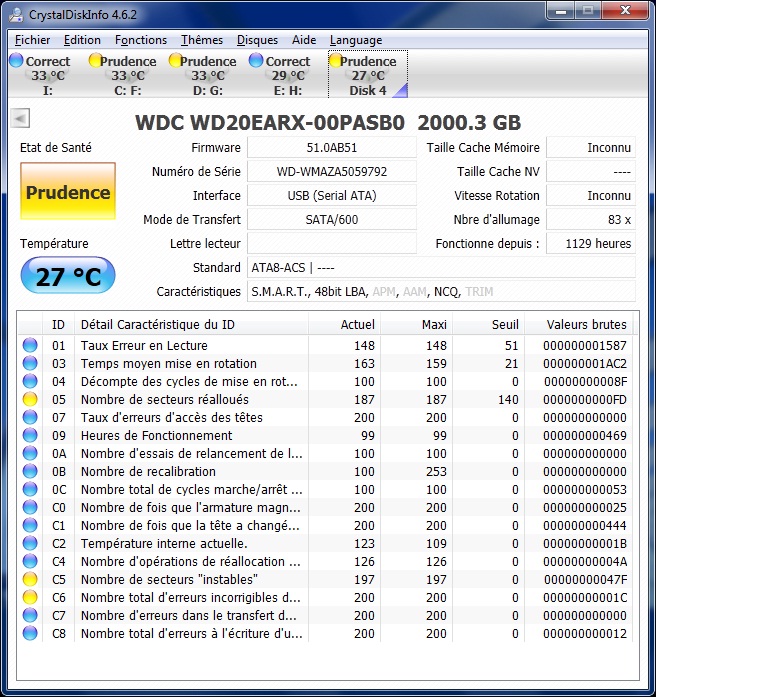Click the CrystalDiskInfo title bar app icon
Viewport: 768px width, 697px height.
(x=16, y=15)
